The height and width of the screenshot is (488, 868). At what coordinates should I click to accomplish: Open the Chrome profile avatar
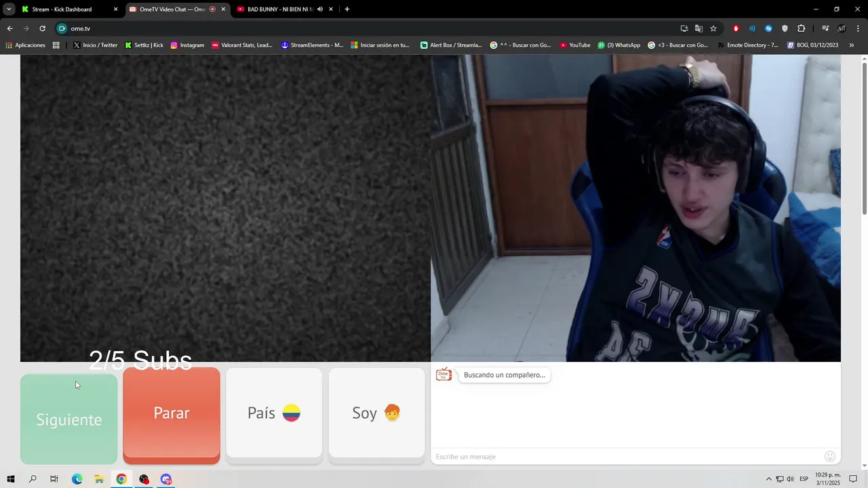(842, 28)
